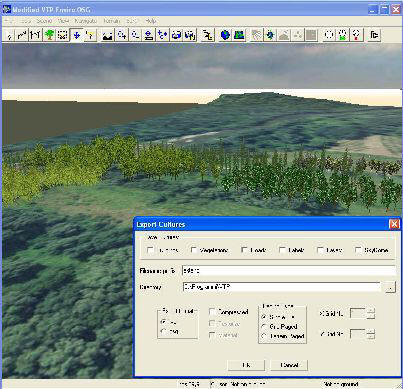Click the X Grid spinner up arrow

pos(371,311)
